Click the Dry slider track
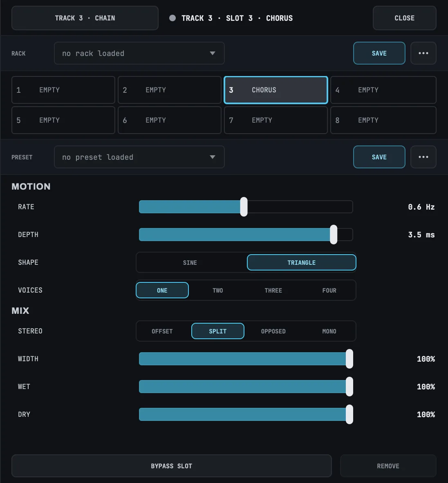448x483 pixels. [246, 414]
